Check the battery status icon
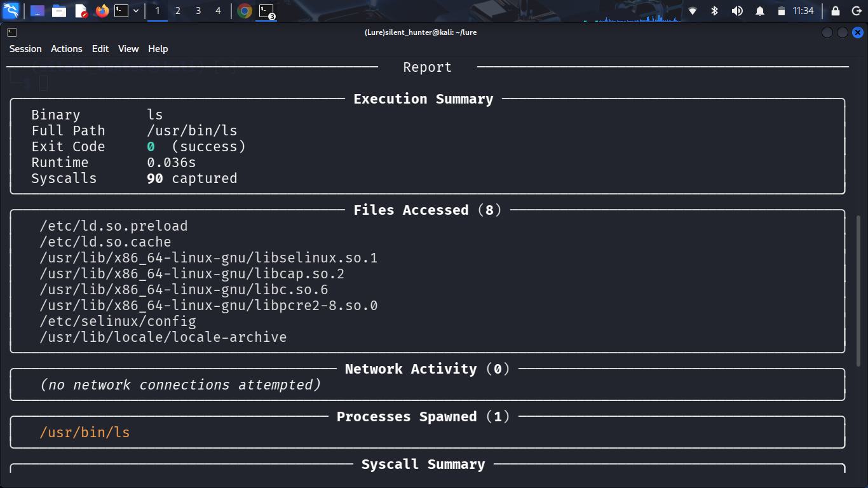Screen dimensions: 868x488 tap(782, 11)
